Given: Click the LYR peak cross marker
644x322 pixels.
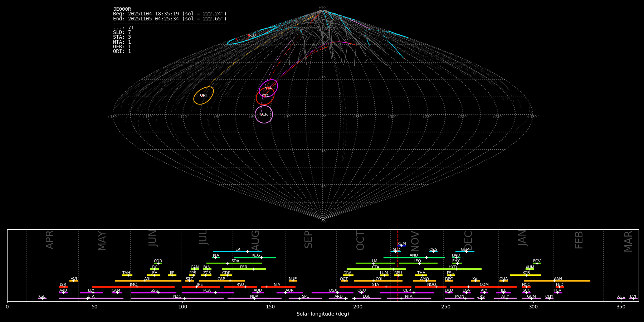Looking at the screenshot, I should coord(64,287).
